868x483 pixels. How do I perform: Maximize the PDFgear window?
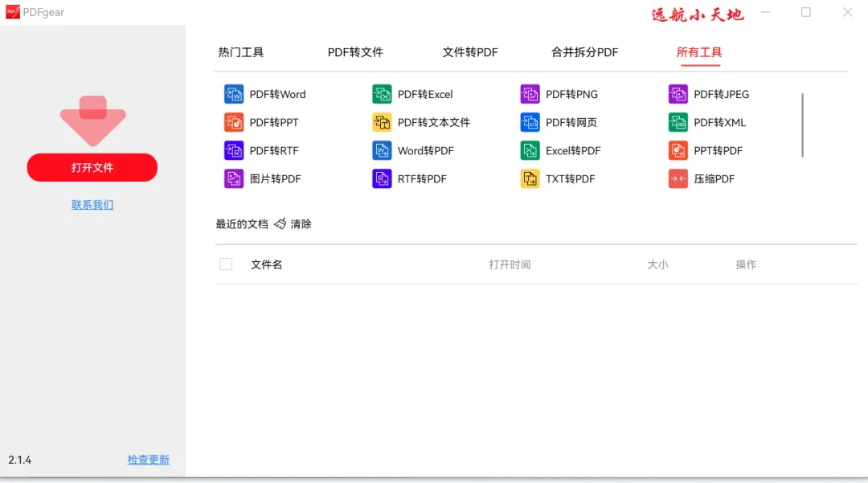(x=806, y=12)
